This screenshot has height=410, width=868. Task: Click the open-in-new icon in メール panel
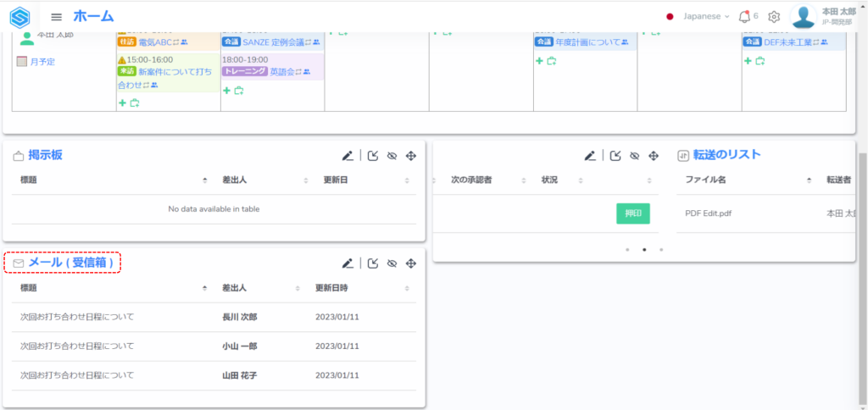(373, 263)
